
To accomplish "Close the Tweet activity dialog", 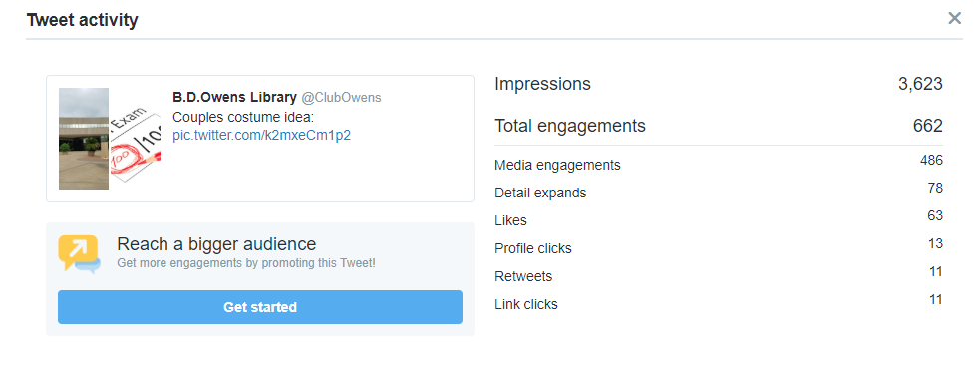I will [954, 18].
